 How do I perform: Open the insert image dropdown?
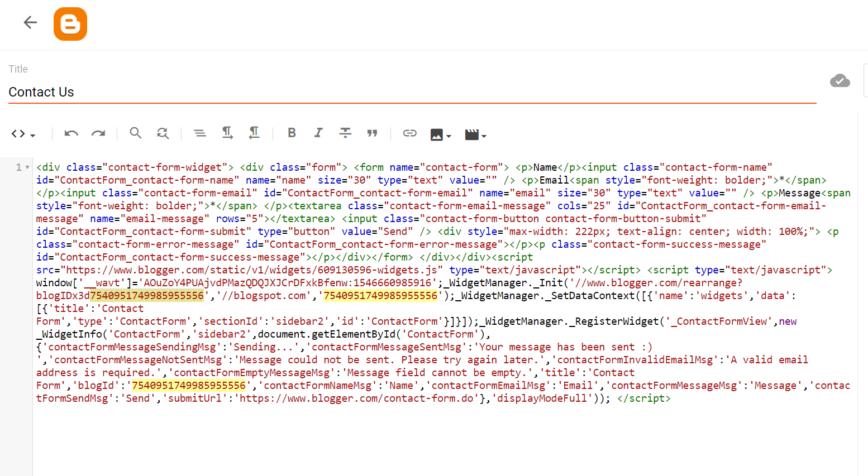(441, 134)
